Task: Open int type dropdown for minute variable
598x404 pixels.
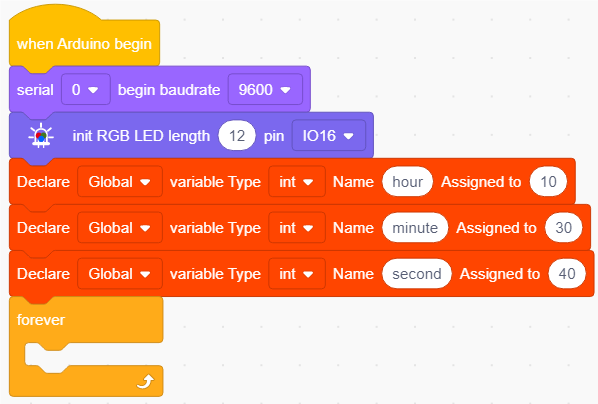Action: click(297, 228)
